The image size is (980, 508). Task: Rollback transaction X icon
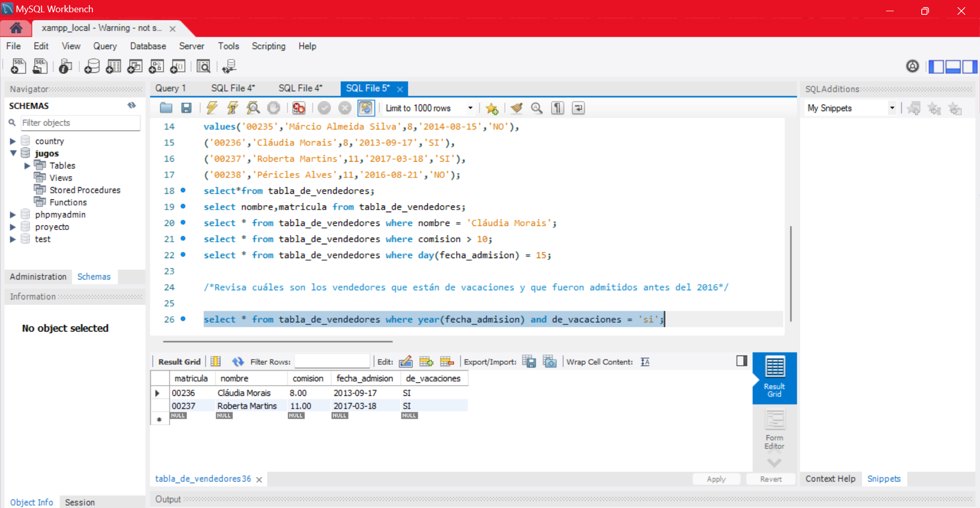(345, 108)
